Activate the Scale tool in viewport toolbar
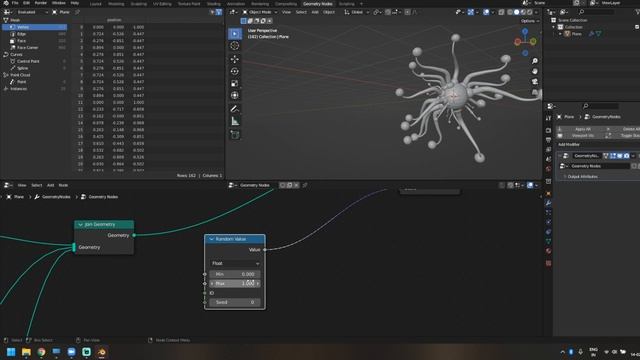The width and height of the screenshot is (640, 360). coord(235,83)
